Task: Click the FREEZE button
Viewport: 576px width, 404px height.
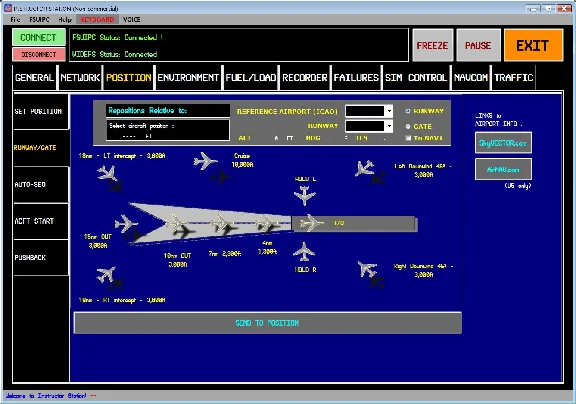Action: coord(433,45)
